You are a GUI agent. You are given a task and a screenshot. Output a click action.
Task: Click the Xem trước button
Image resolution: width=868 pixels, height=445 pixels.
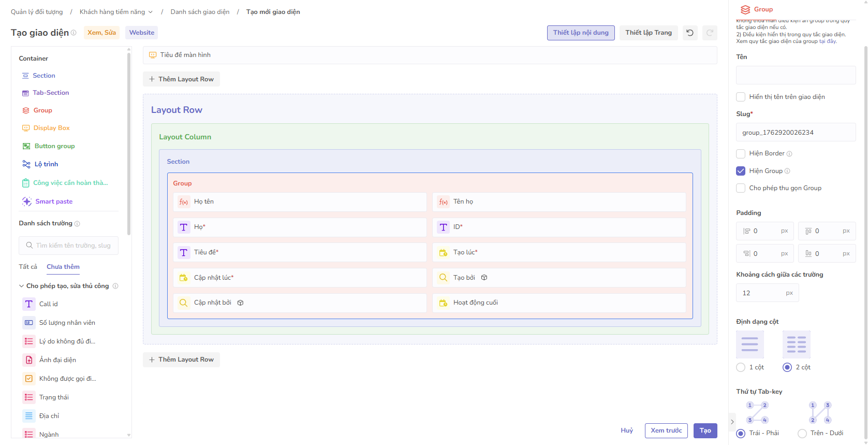(x=666, y=430)
